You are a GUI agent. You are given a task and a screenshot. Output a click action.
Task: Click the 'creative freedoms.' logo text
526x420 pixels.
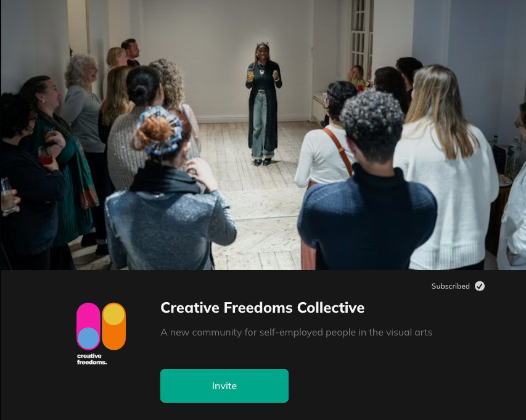click(x=92, y=359)
